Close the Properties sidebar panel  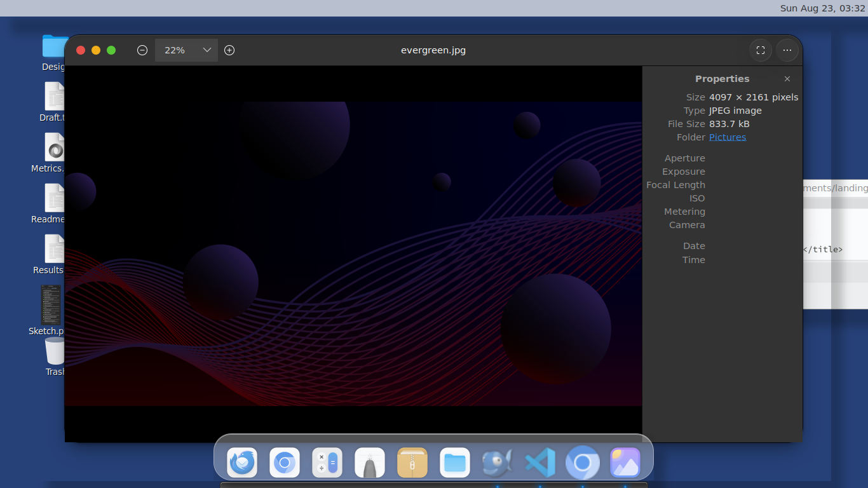pos(787,79)
